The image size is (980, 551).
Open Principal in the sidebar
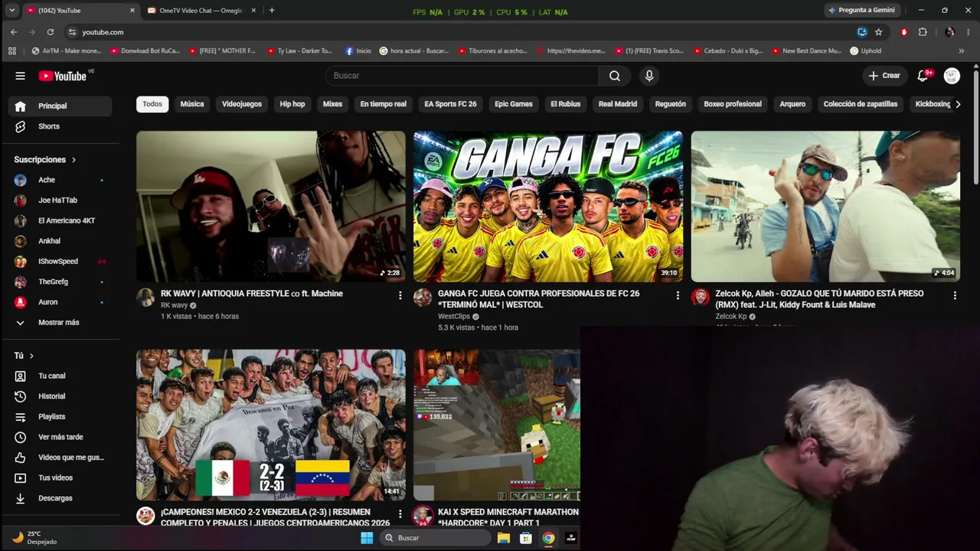tap(60, 106)
